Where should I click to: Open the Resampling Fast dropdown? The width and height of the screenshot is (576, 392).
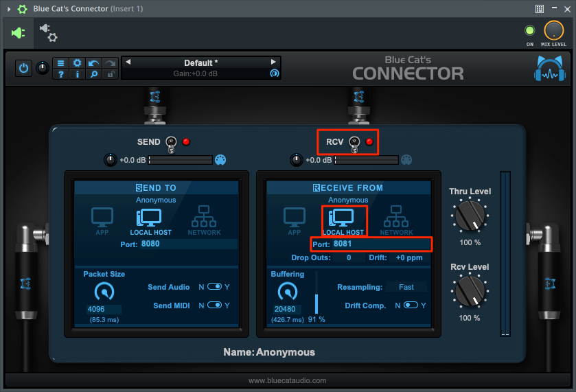pos(406,287)
